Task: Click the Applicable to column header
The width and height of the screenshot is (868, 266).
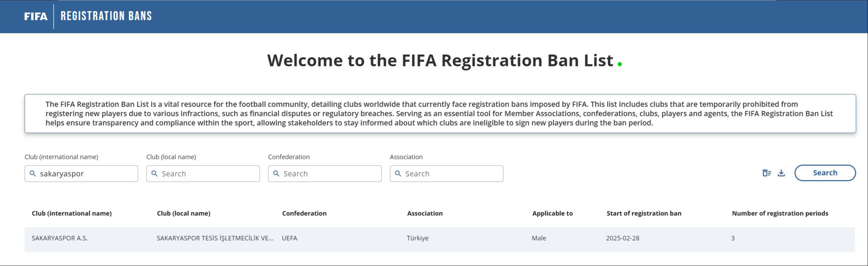Action: pos(552,213)
